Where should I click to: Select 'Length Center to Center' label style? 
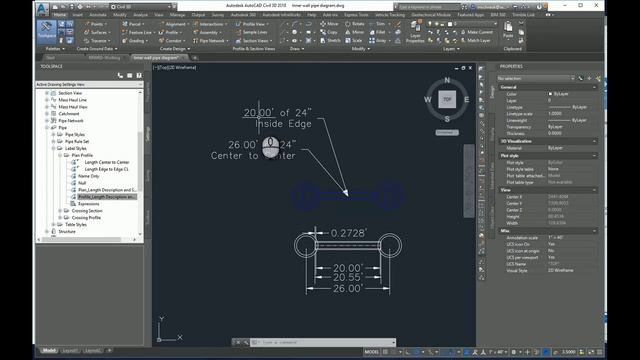(107, 162)
